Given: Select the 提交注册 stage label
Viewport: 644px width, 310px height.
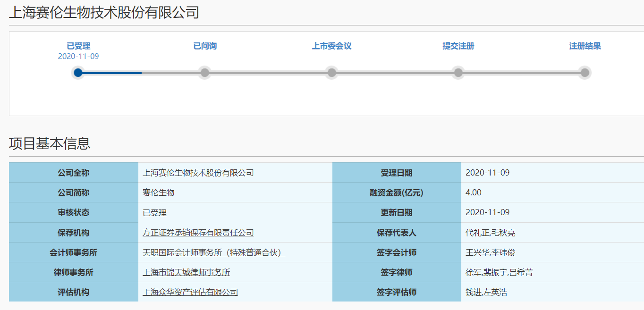Looking at the screenshot, I should (458, 46).
